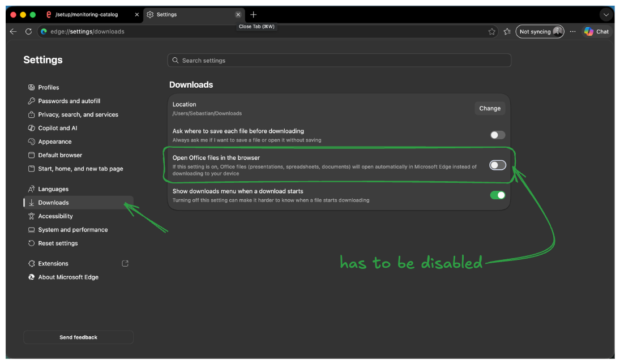Click the Send feedback button
620x364 pixels.
pos(78,337)
